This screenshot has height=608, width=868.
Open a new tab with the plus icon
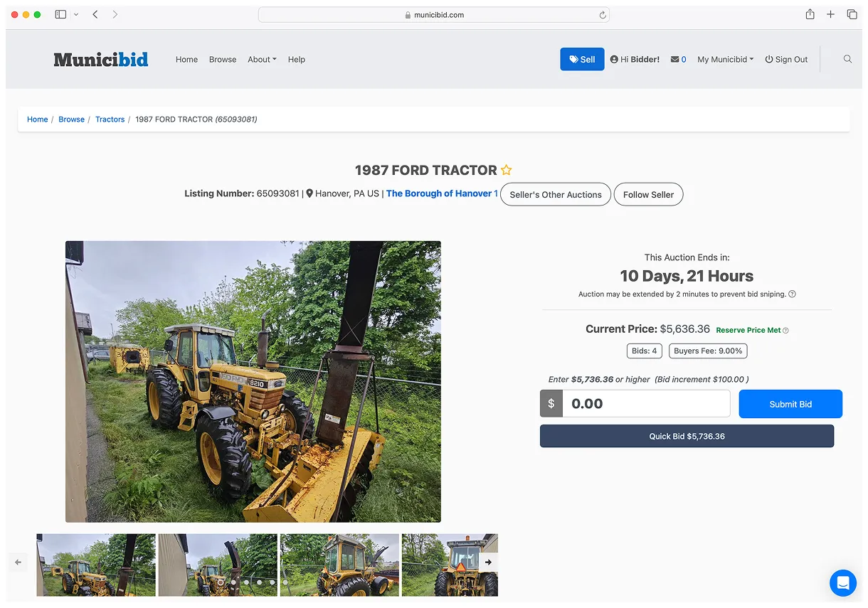tap(830, 14)
